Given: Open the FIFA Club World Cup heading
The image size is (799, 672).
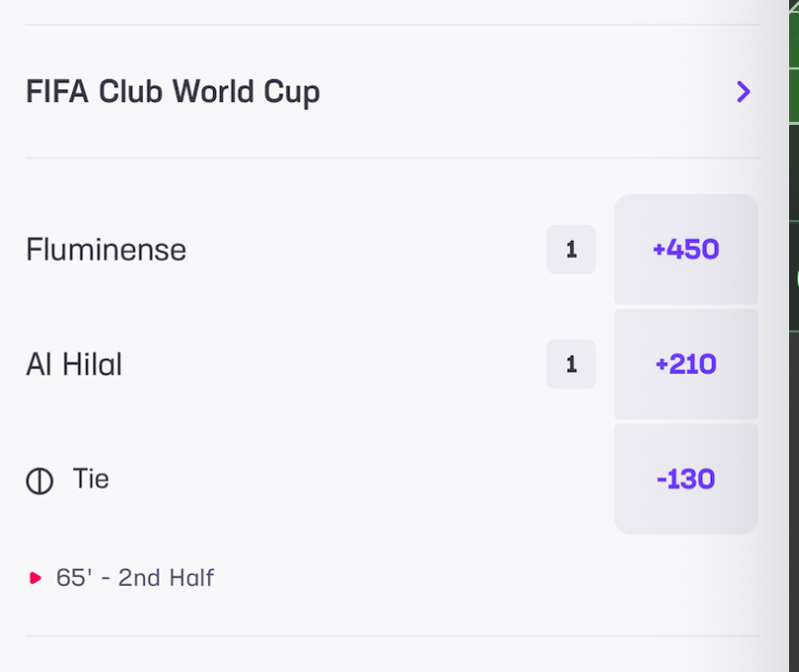Looking at the screenshot, I should tap(172, 92).
